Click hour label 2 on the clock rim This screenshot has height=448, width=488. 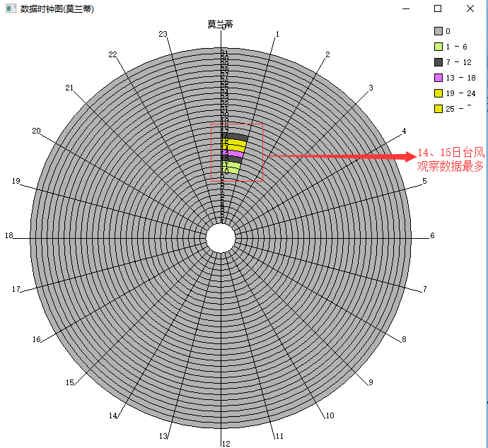[327, 54]
